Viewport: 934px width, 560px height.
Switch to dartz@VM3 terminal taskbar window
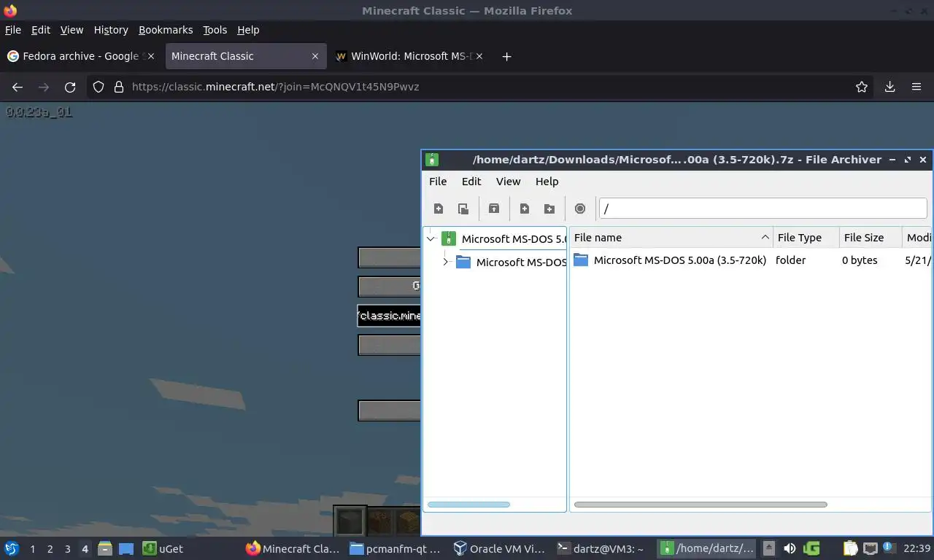tap(601, 548)
